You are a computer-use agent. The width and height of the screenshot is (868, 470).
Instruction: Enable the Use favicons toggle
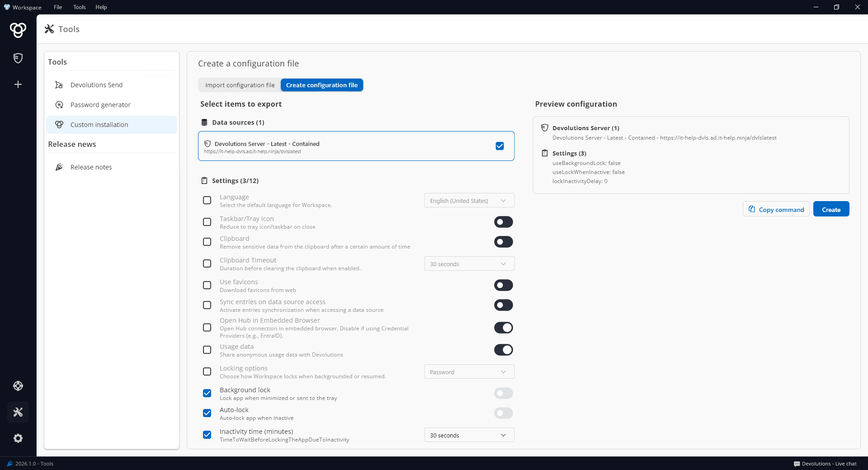pyautogui.click(x=503, y=285)
